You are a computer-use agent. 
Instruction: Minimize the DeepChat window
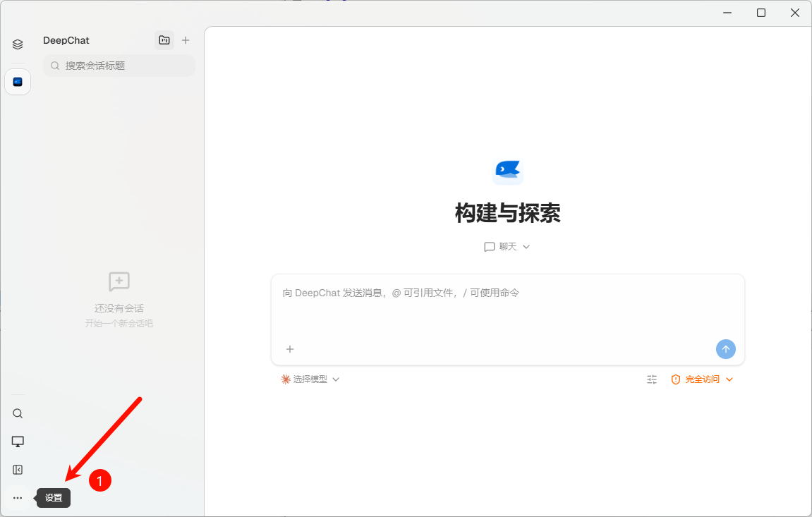[x=727, y=13]
